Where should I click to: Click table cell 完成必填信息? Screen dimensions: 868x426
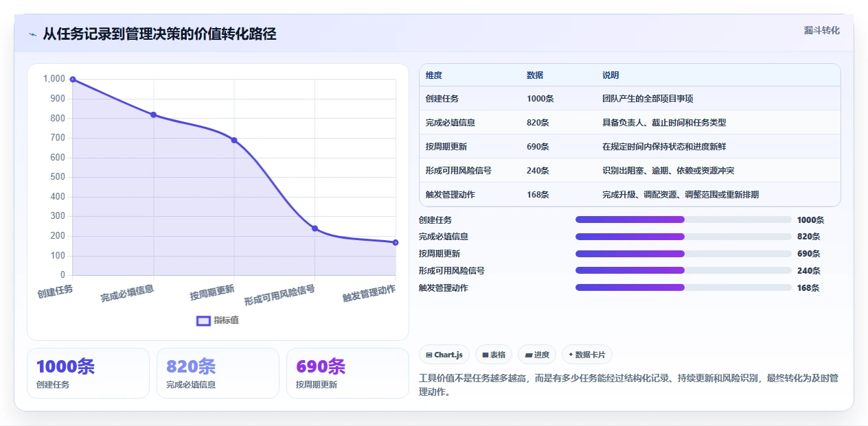[450, 123]
